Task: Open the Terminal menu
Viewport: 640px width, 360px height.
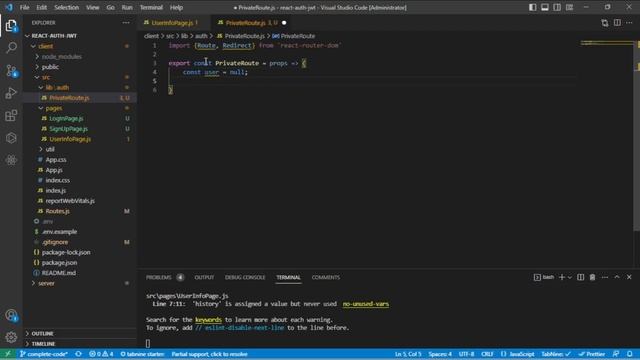Action: click(151, 7)
